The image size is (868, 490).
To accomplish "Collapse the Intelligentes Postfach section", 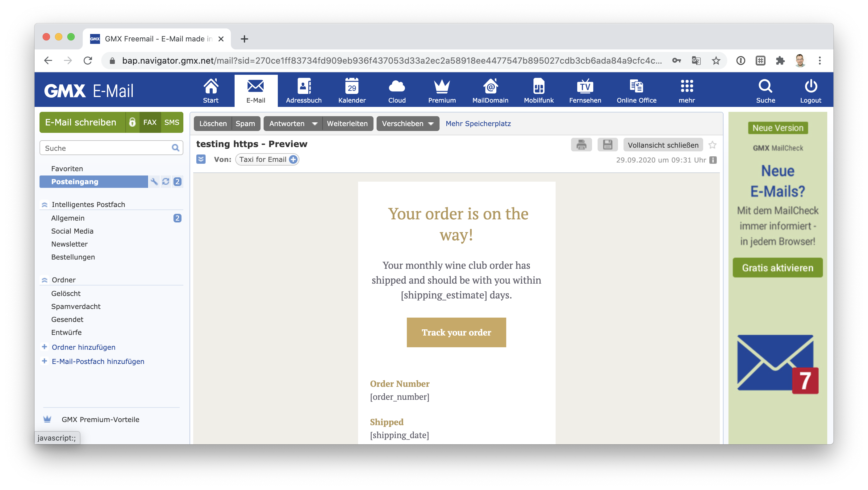I will [x=44, y=205].
